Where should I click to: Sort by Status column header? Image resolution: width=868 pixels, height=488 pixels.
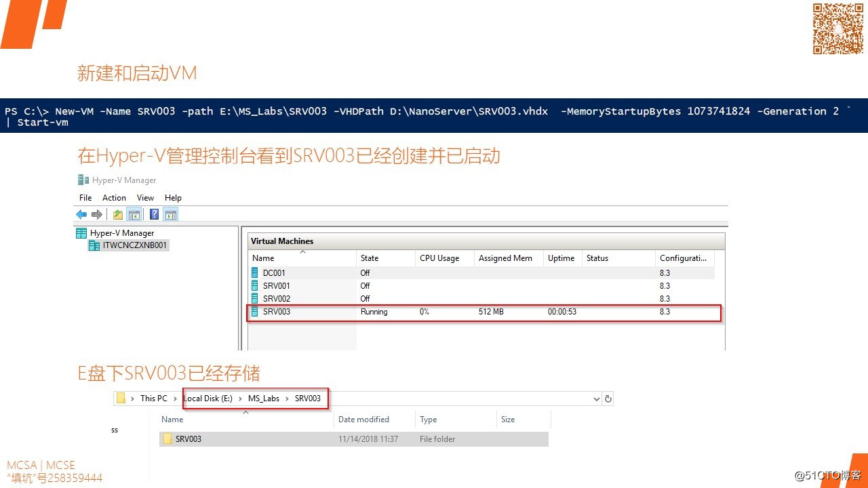(618, 258)
